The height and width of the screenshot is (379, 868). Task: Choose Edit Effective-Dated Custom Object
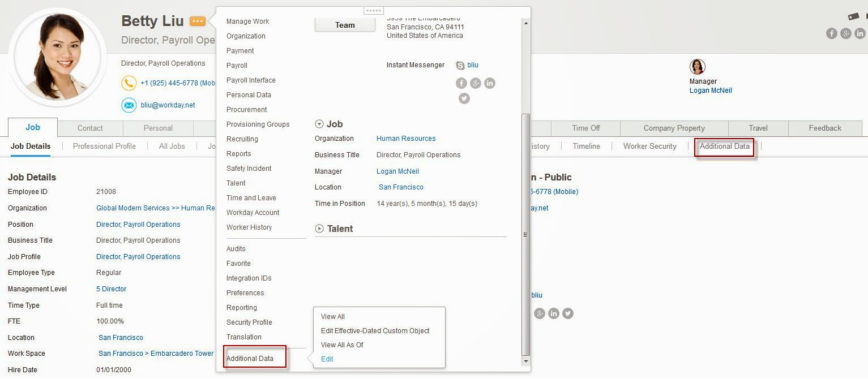click(x=375, y=330)
